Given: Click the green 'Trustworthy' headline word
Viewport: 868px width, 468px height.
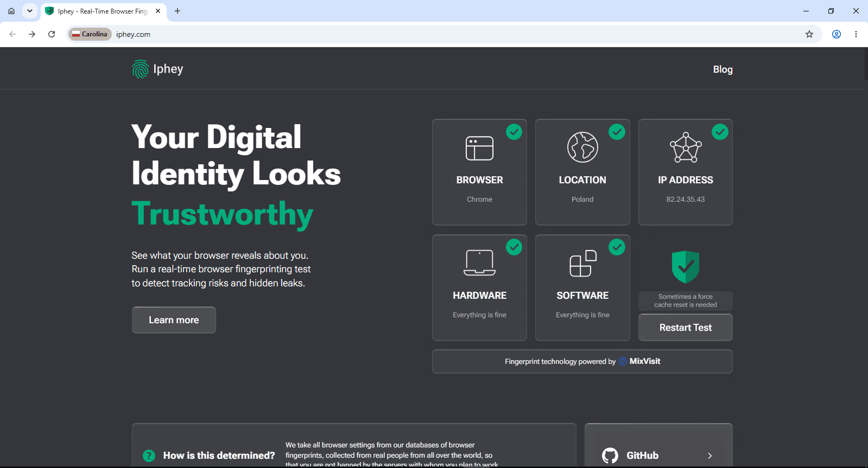Looking at the screenshot, I should click(223, 214).
